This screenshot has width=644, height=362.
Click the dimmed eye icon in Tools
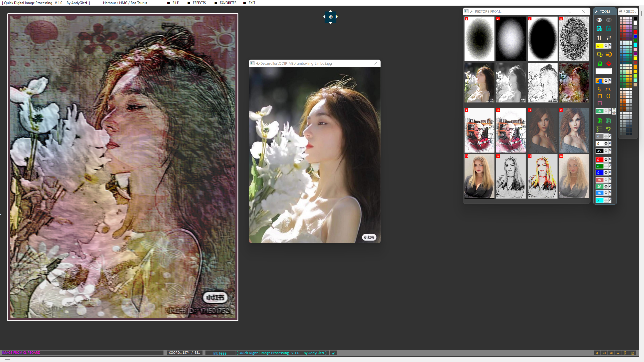608,20
